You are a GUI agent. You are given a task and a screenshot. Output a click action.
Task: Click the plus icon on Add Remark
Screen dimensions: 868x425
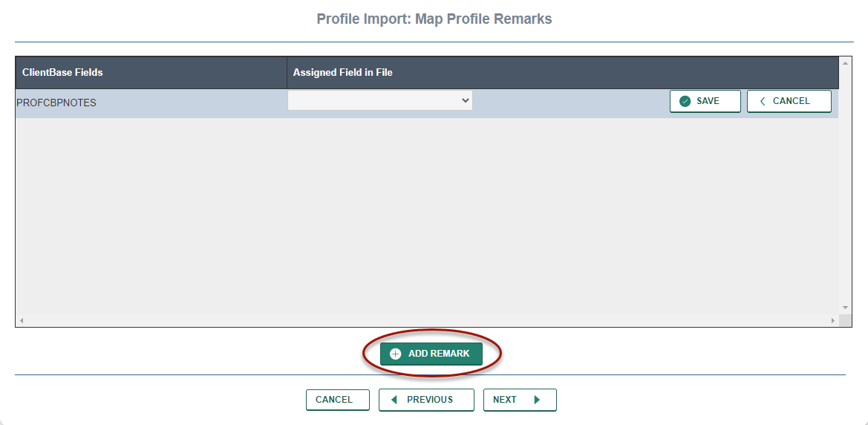395,354
